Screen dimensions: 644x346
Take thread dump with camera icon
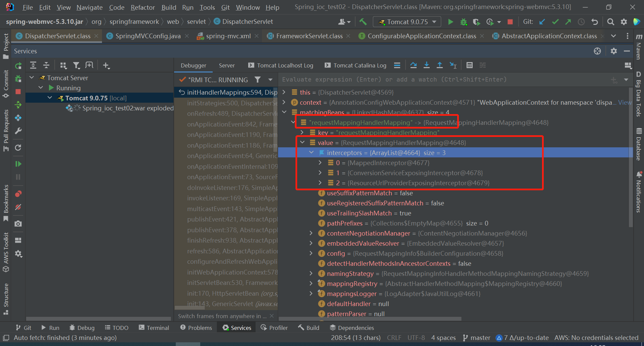(18, 224)
